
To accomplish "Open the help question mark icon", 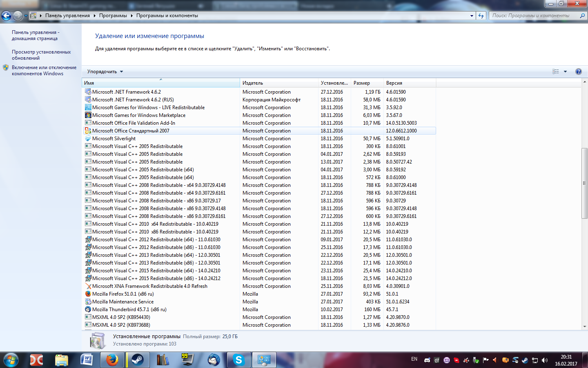I will point(578,72).
